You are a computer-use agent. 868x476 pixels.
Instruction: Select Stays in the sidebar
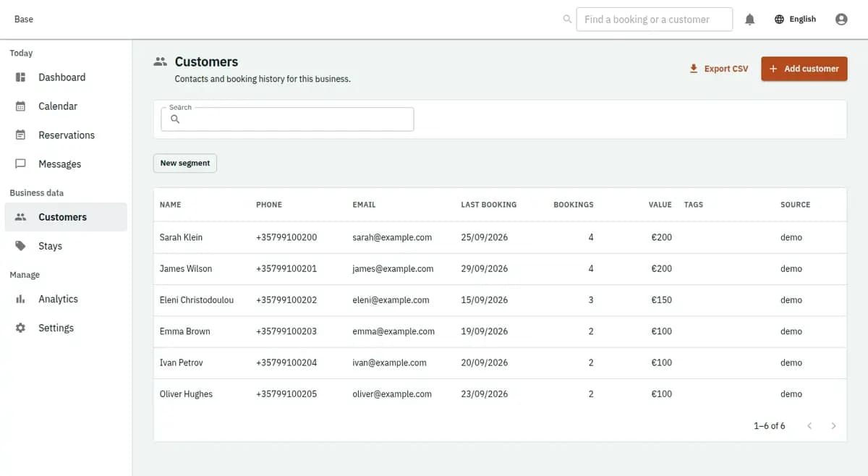coord(66,246)
